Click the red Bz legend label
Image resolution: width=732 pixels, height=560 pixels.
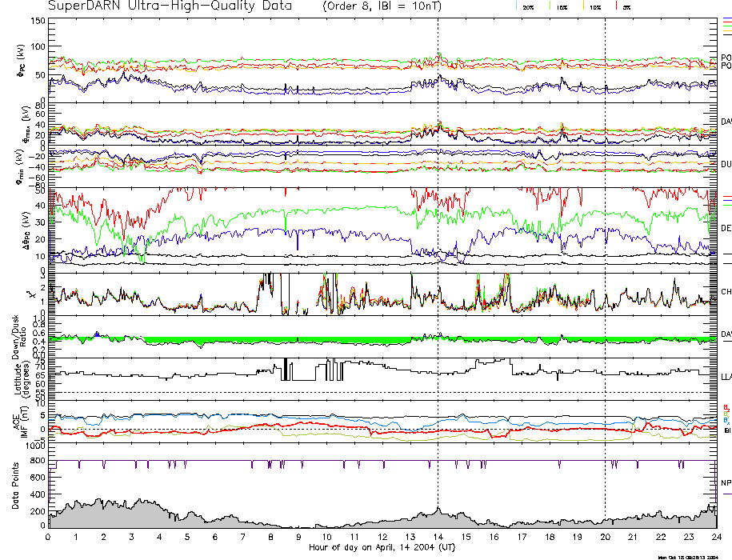pyautogui.click(x=726, y=408)
